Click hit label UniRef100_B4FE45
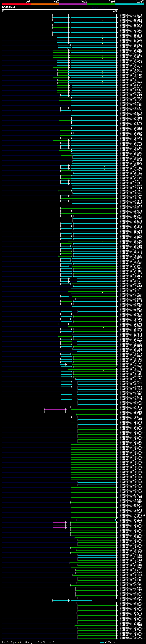 coord(131,67)
